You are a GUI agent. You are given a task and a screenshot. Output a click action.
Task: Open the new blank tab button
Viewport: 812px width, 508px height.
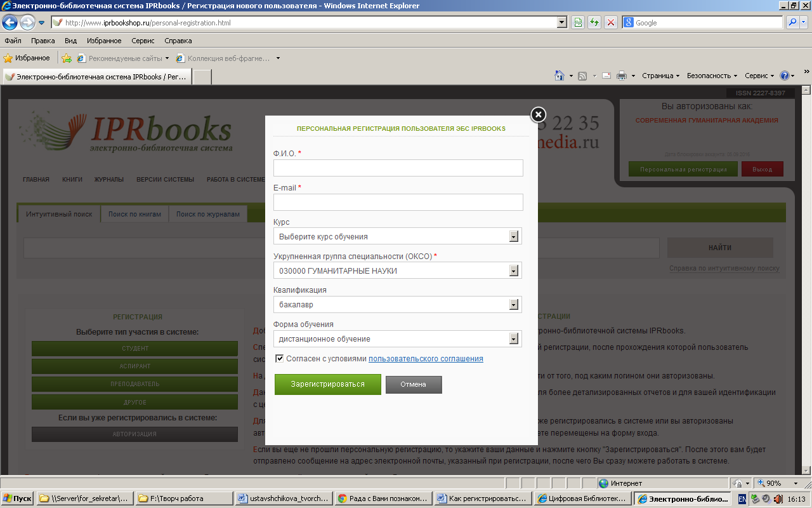[202, 77]
